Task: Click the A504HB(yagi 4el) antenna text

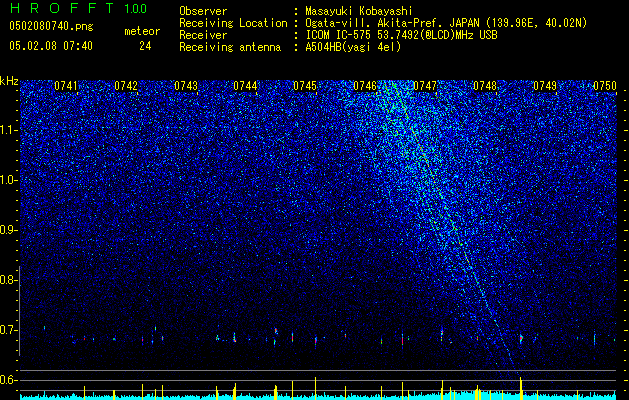Action: click(x=353, y=47)
